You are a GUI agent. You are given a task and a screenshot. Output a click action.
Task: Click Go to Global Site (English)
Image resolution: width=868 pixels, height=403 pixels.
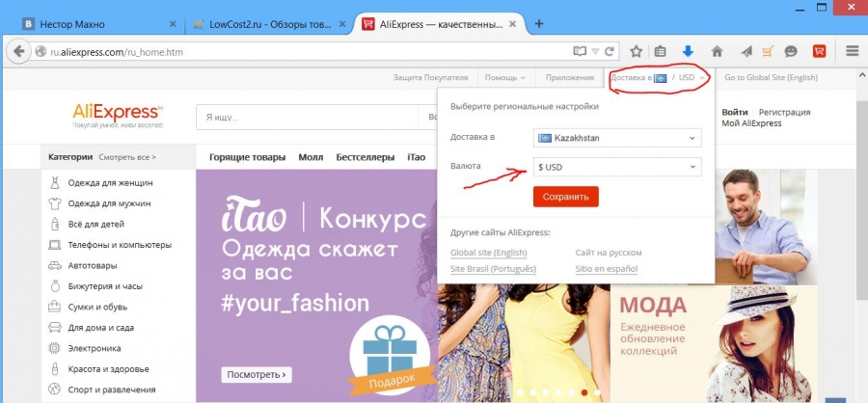pyautogui.click(x=772, y=78)
